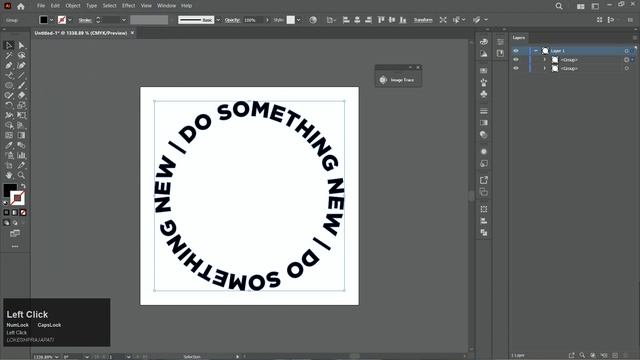Select the Scale tool
Viewport: 640px width, 360px height.
point(21,105)
